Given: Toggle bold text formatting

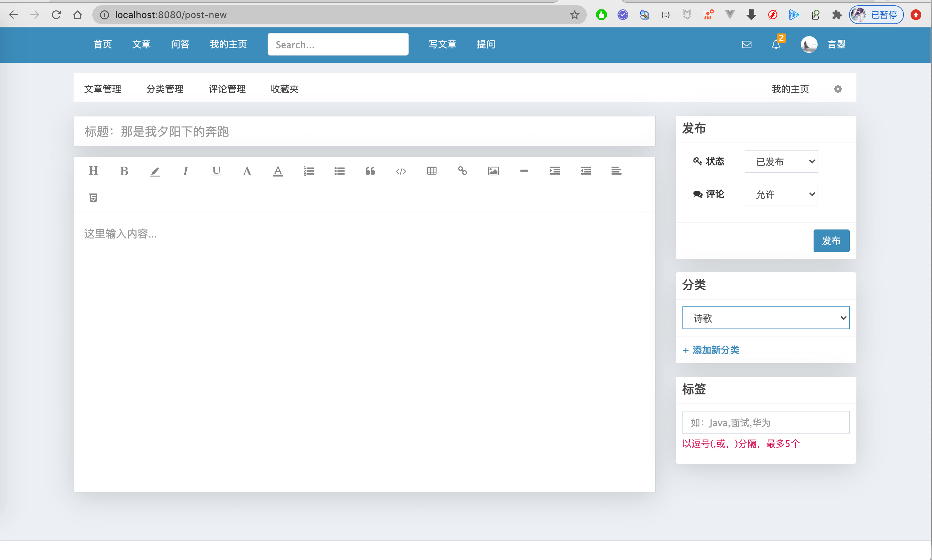Looking at the screenshot, I should tap(124, 171).
